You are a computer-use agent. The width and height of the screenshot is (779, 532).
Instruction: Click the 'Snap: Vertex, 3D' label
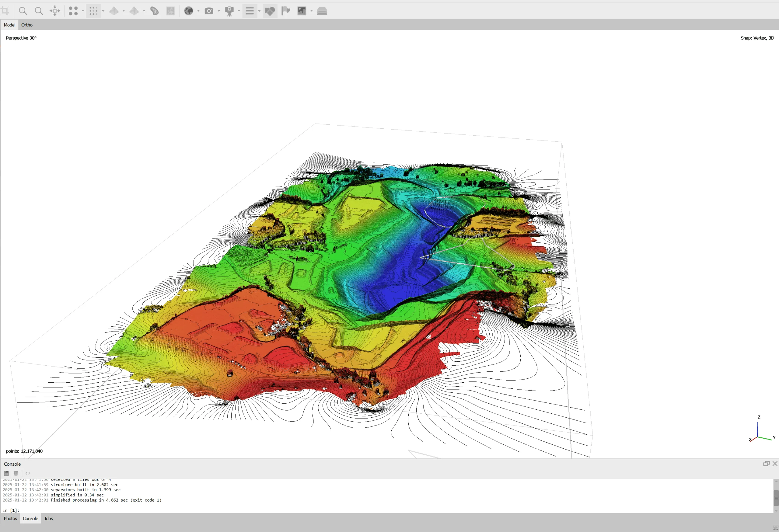(x=757, y=38)
